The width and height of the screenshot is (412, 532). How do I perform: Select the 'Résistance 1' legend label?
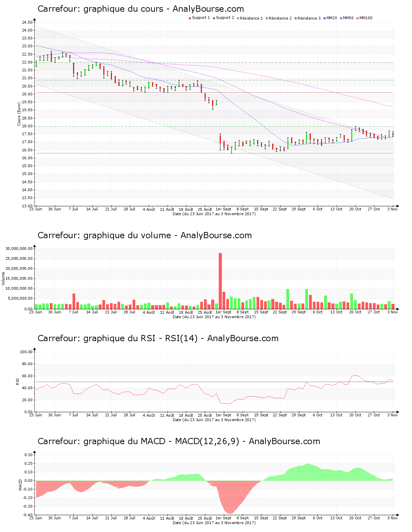(251, 18)
